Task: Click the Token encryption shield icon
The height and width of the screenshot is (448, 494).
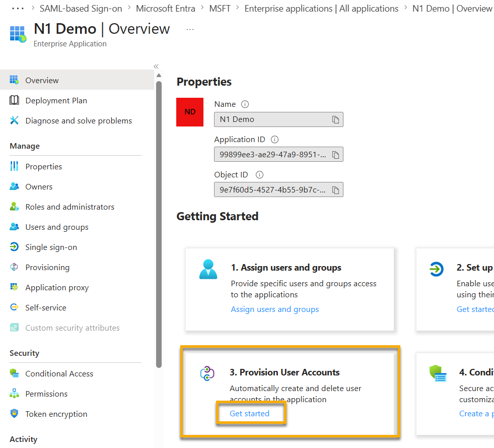Action: [14, 413]
